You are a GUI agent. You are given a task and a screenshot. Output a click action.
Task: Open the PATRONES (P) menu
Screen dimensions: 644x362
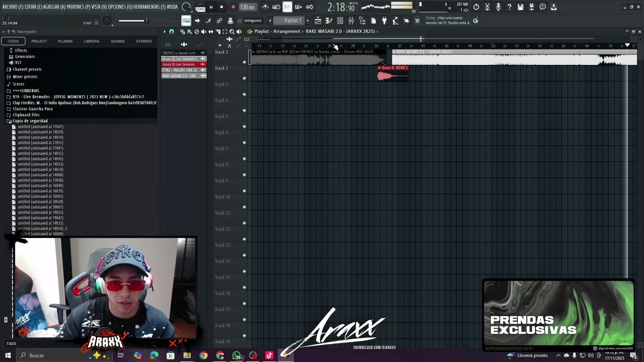[x=79, y=7]
